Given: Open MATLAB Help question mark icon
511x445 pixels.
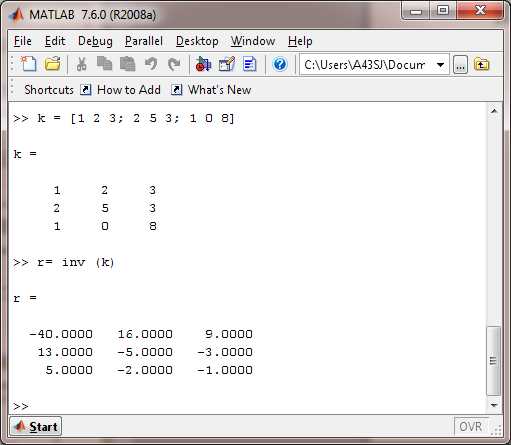Looking at the screenshot, I should [280, 64].
